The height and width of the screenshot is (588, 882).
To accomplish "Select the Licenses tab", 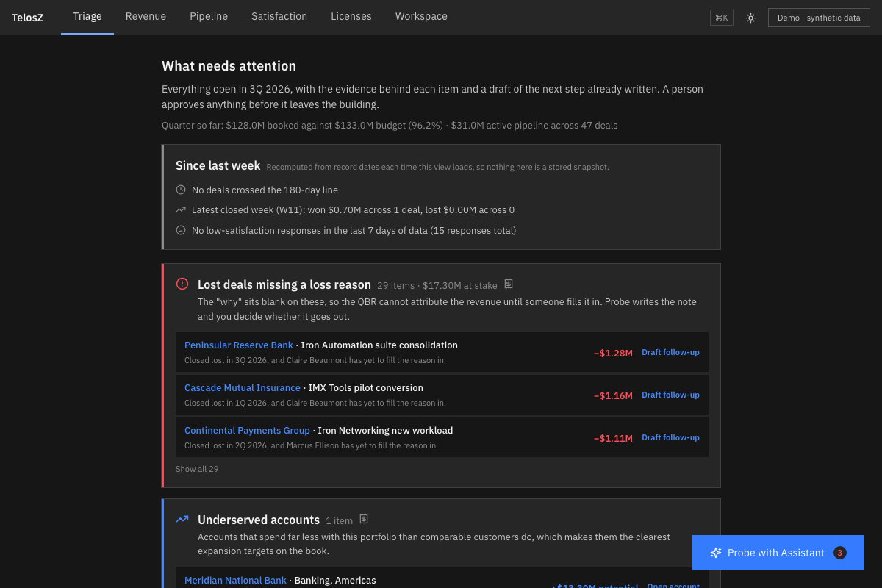I will click(351, 17).
